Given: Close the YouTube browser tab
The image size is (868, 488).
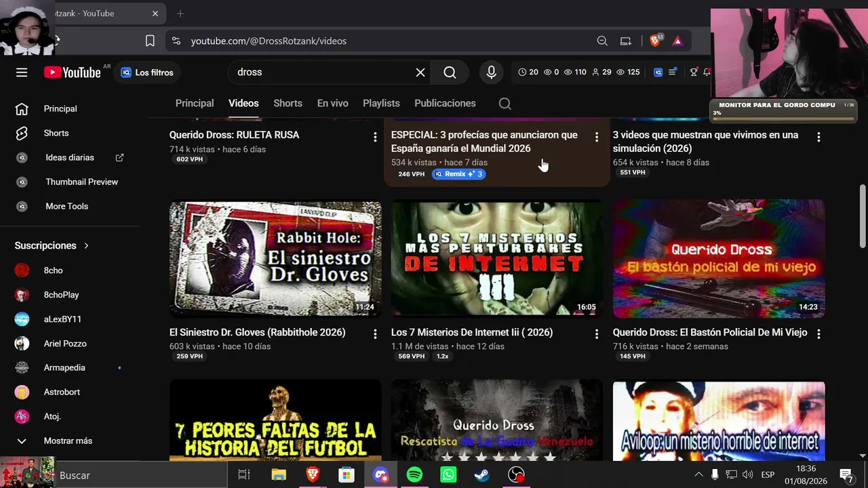Looking at the screenshot, I should 155,14.
